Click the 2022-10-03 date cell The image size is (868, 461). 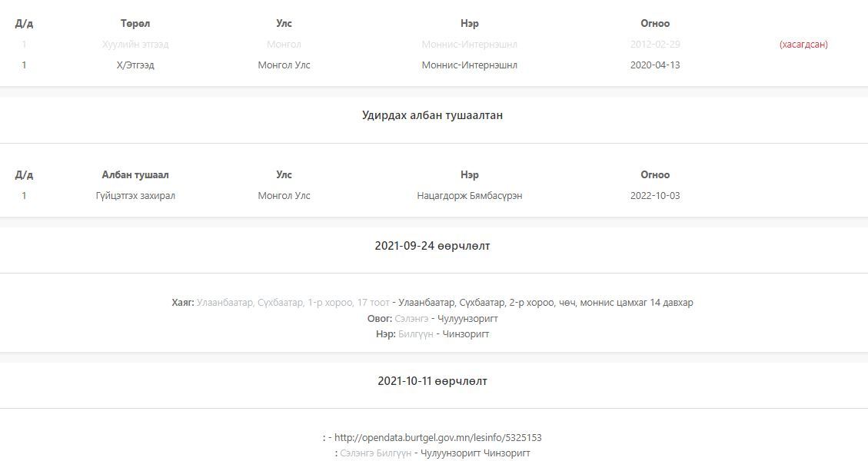click(x=655, y=195)
